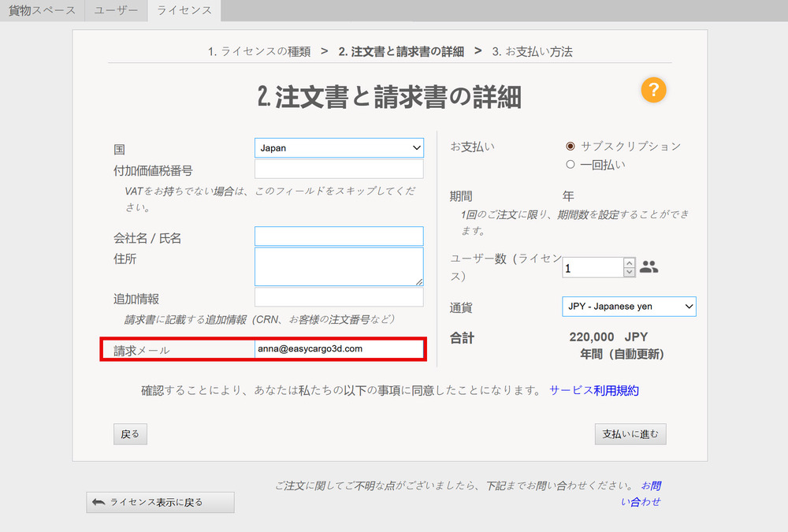Switch to the 貨物スペース tab

tap(42, 11)
